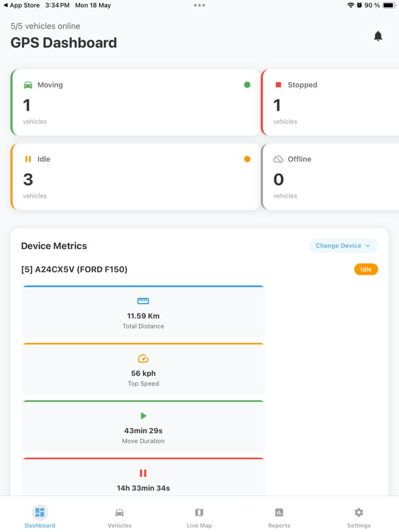This screenshot has height=532, width=399.
Task: Tap the '11.59 Km' value
Action: pos(143,316)
